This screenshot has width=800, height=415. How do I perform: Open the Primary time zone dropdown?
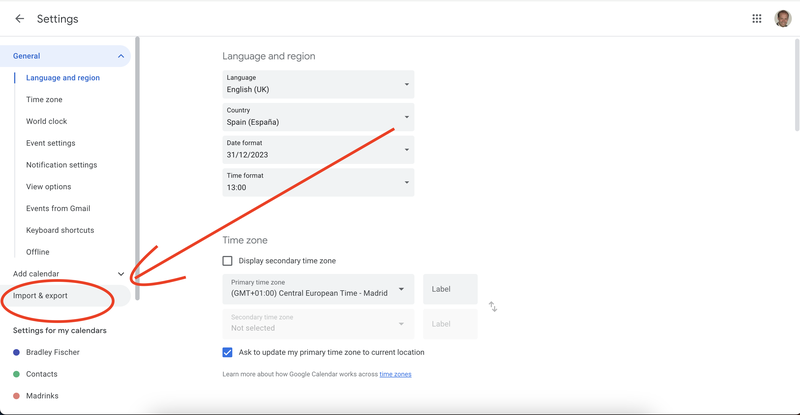318,289
